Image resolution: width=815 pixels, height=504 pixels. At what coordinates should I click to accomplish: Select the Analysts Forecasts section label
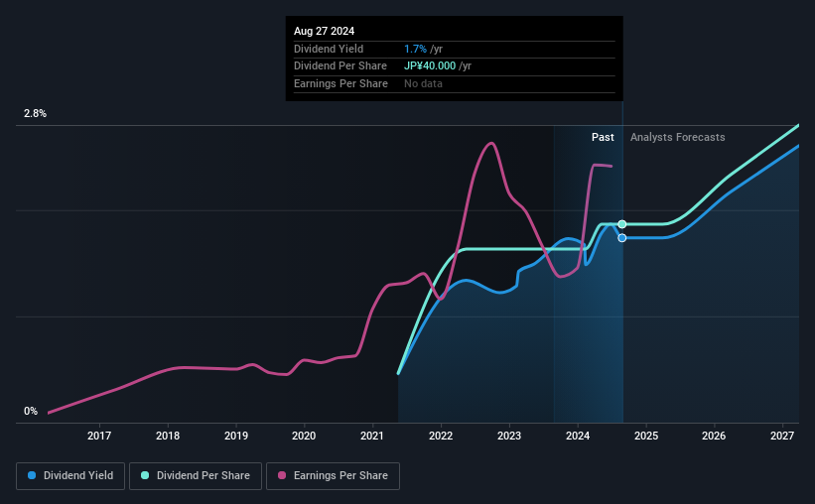coord(677,137)
